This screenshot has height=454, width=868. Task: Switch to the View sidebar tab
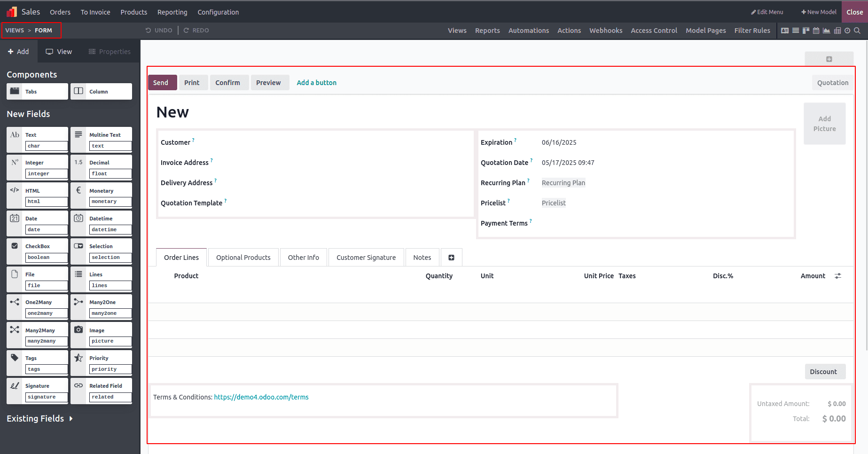pos(59,52)
